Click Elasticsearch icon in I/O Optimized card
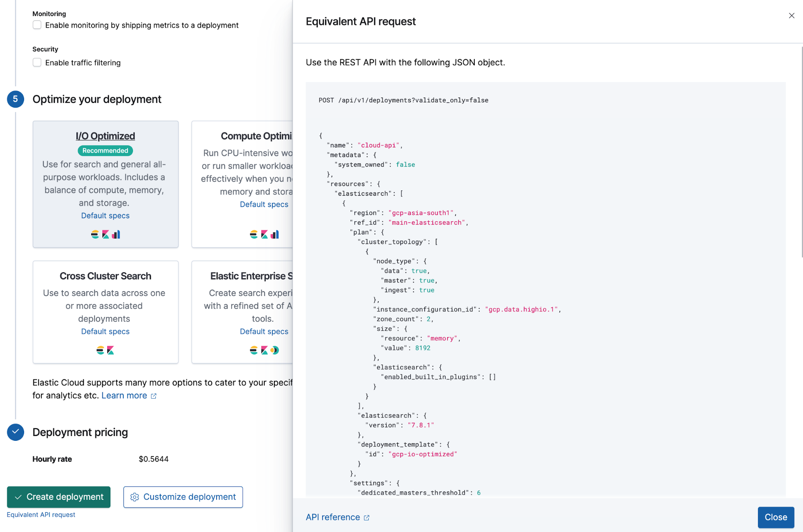 [95, 234]
